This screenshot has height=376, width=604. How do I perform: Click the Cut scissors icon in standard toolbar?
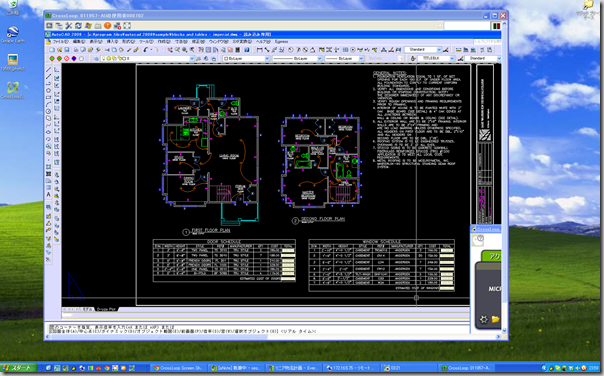[x=107, y=50]
